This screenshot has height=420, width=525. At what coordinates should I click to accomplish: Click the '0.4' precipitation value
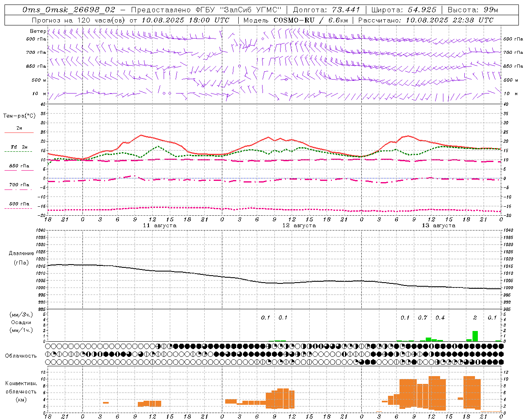[440, 317]
